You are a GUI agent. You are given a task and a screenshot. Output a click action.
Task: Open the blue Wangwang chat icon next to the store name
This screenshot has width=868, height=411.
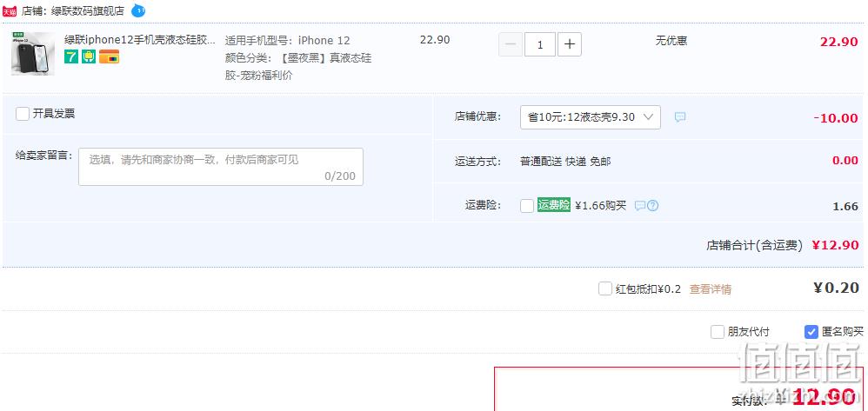click(137, 10)
